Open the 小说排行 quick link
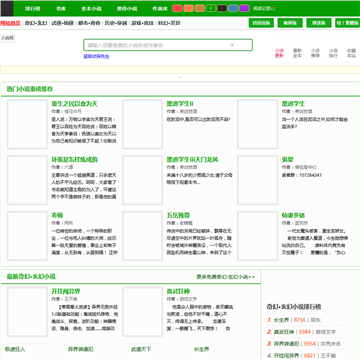The height and width of the screenshot is (360, 360). (x=333, y=53)
